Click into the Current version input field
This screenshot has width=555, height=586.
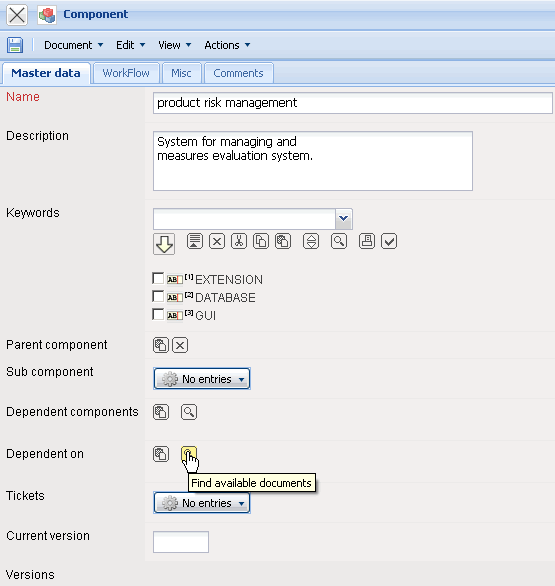point(181,542)
